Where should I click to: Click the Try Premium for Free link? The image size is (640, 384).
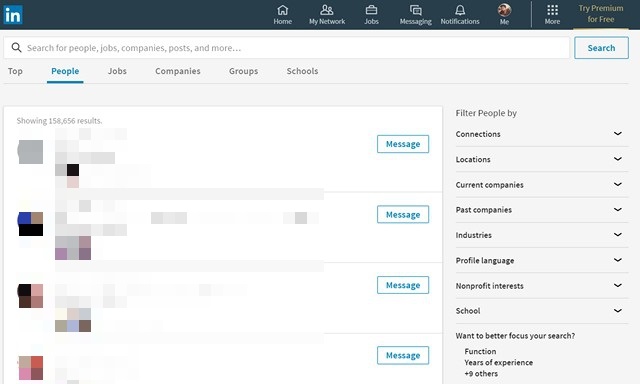tap(601, 14)
